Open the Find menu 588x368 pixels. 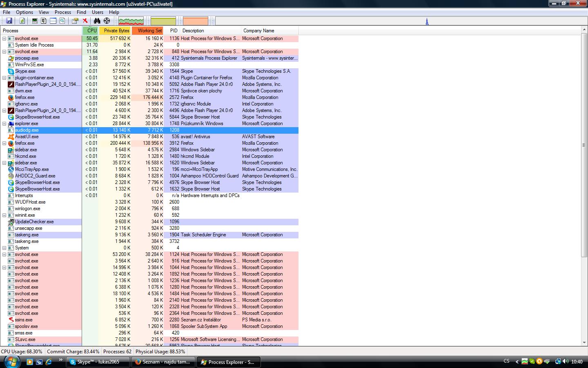[x=81, y=12]
